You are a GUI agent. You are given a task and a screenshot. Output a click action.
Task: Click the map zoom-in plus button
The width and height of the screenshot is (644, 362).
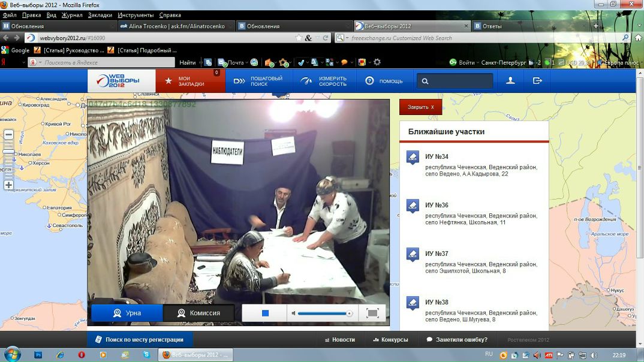coord(8,185)
